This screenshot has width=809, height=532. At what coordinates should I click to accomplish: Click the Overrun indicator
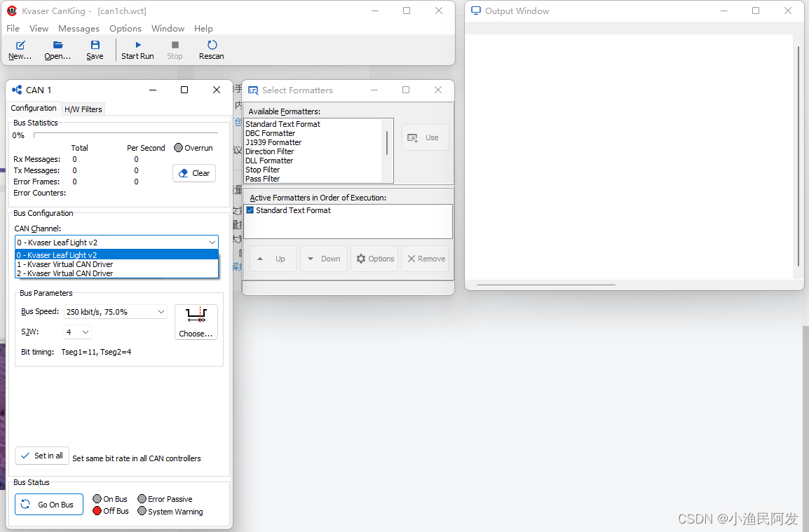[x=179, y=148]
